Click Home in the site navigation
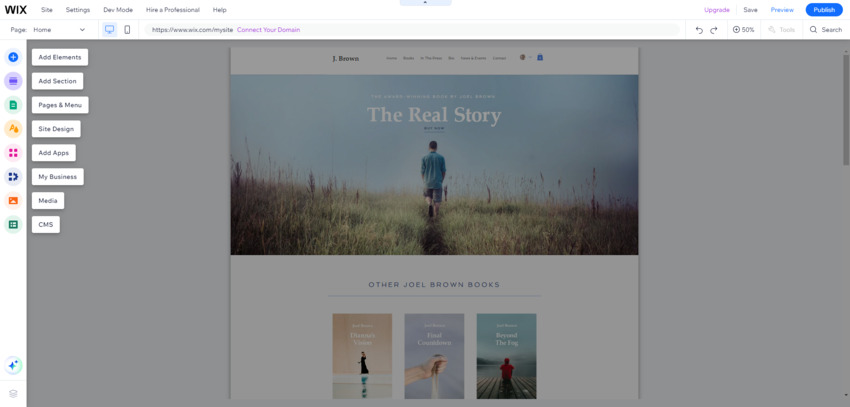The image size is (850, 407). click(x=391, y=58)
